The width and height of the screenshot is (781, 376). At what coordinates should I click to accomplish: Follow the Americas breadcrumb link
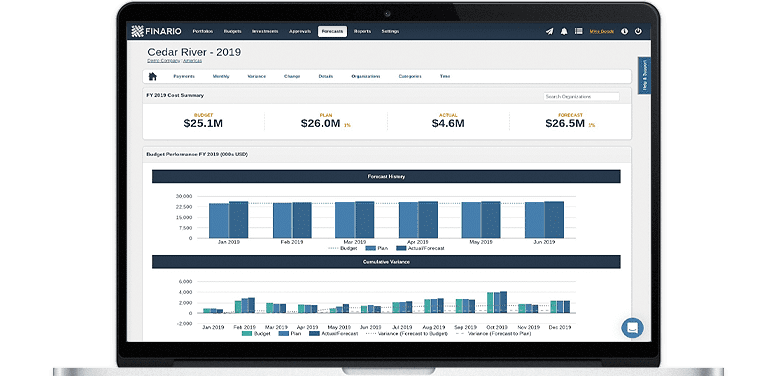[192, 60]
